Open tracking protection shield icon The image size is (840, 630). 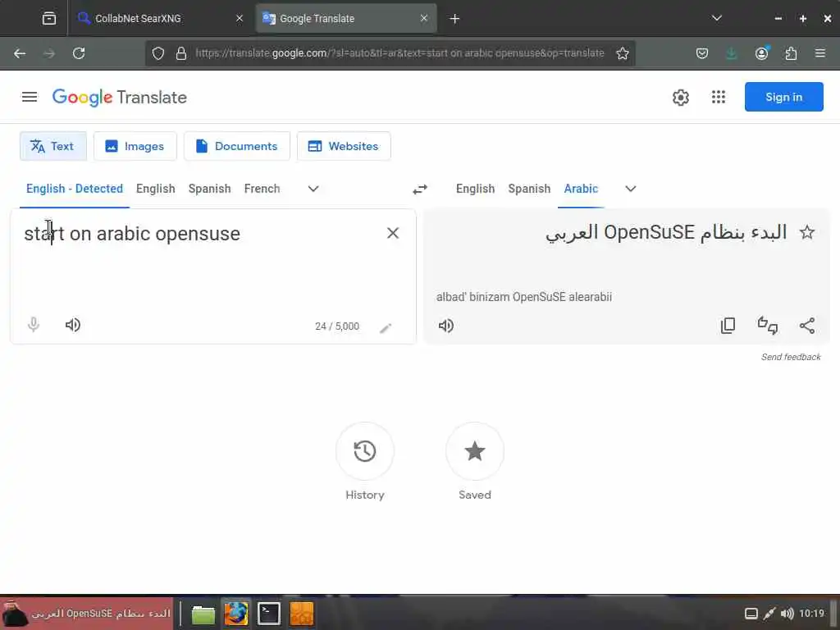pyautogui.click(x=158, y=53)
